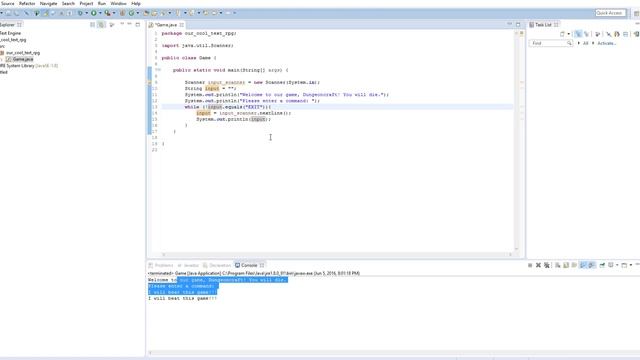Toggle Scheduled presentation in Task List
The image size is (640, 360).
point(587,34)
